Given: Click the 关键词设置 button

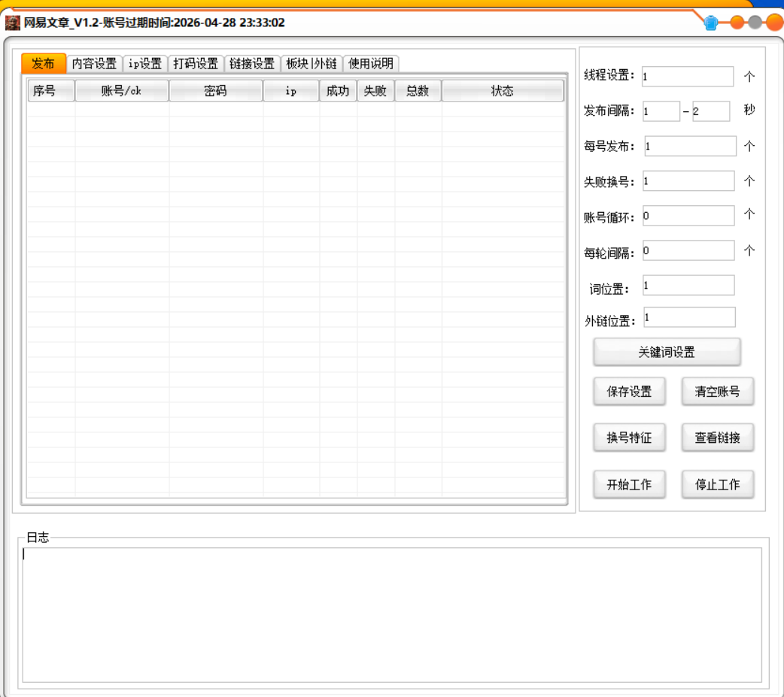Looking at the screenshot, I should click(667, 352).
